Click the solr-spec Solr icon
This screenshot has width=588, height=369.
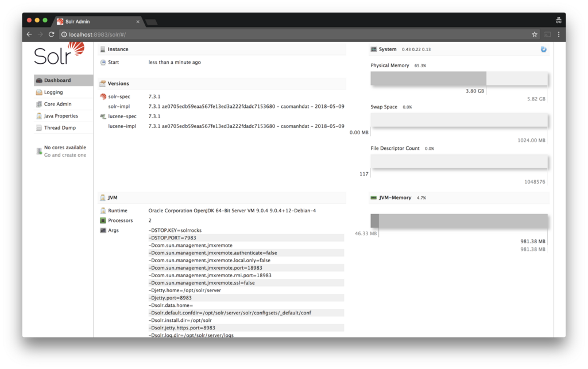(103, 96)
